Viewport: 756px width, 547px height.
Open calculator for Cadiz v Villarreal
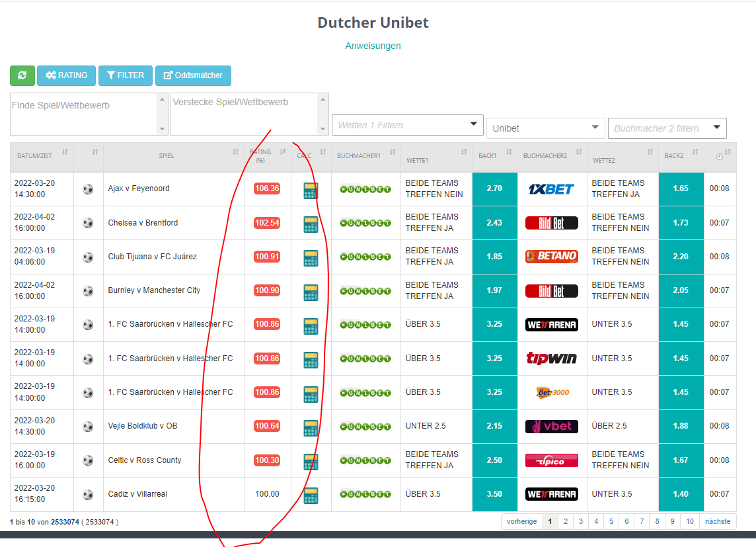point(310,495)
